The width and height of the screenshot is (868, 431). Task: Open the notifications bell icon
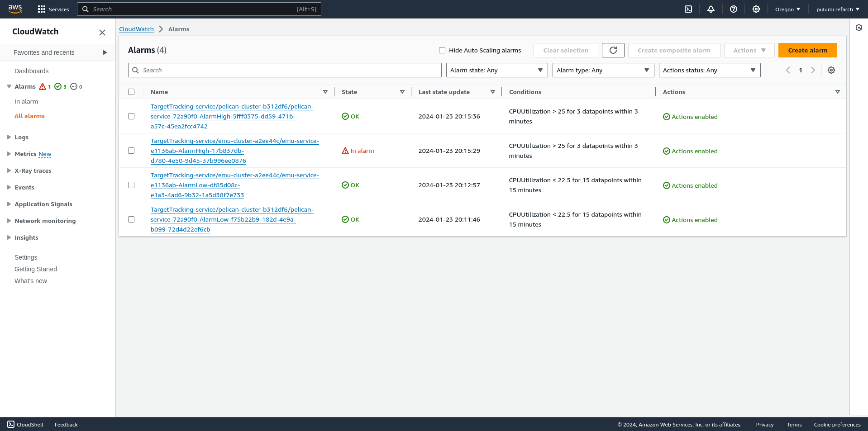point(711,9)
